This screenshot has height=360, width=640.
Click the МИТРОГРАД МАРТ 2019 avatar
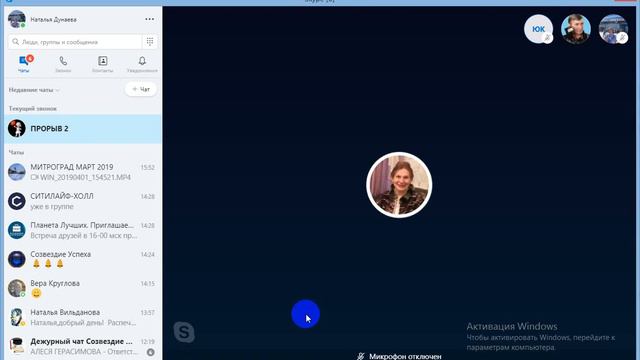(17, 172)
